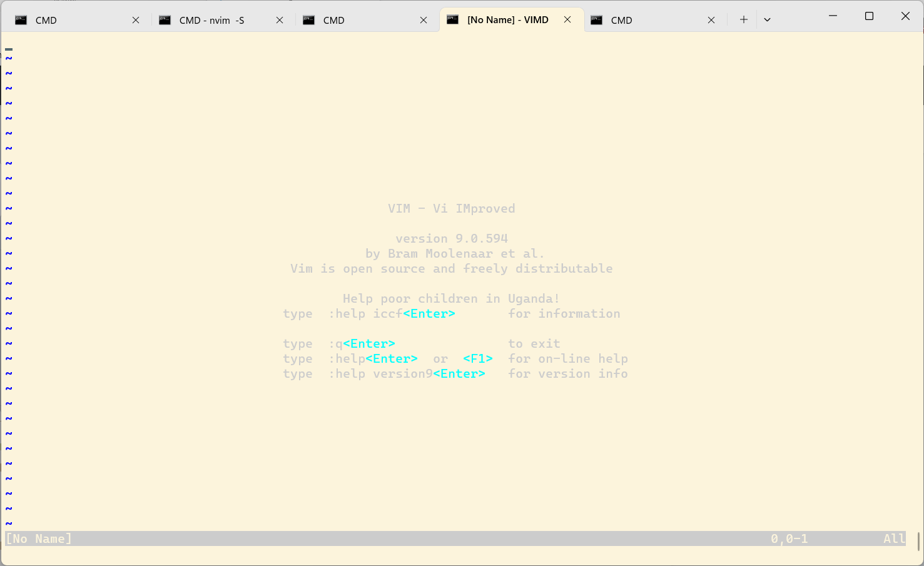
Task: Click the "All" indicator in the status bar
Action: click(893, 538)
